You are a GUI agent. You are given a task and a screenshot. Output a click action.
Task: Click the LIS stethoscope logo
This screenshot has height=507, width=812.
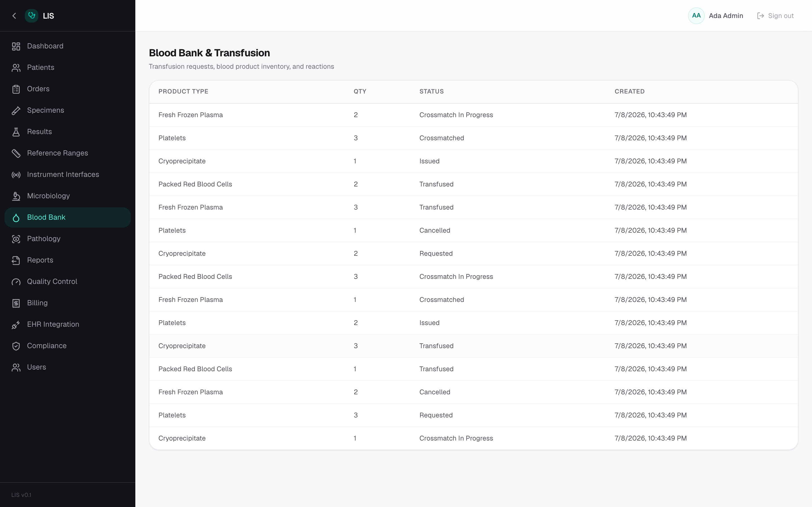(32, 16)
